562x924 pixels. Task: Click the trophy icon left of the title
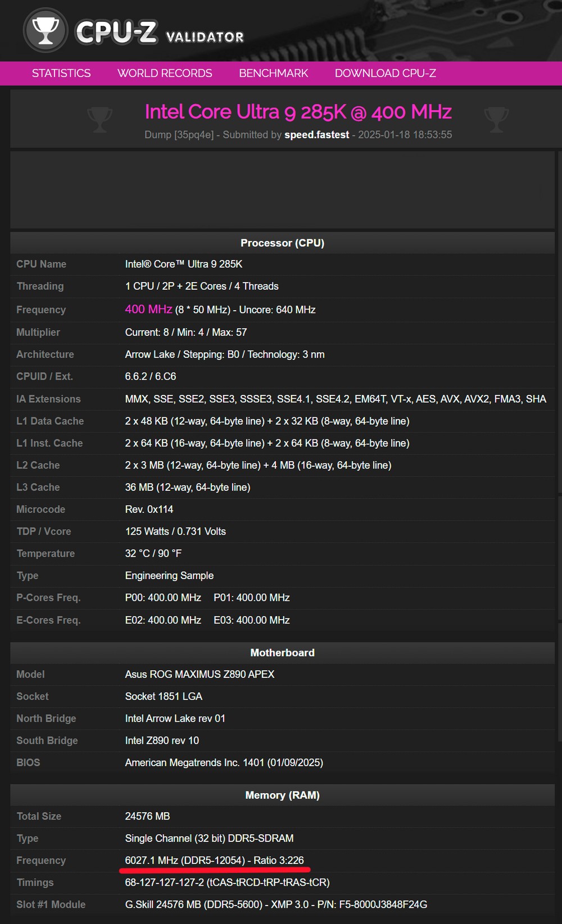[x=100, y=119]
